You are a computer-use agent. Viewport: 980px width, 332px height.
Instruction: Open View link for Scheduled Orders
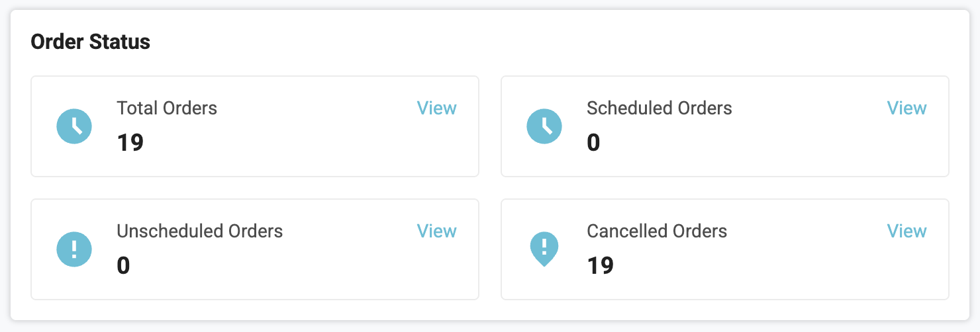[x=906, y=108]
